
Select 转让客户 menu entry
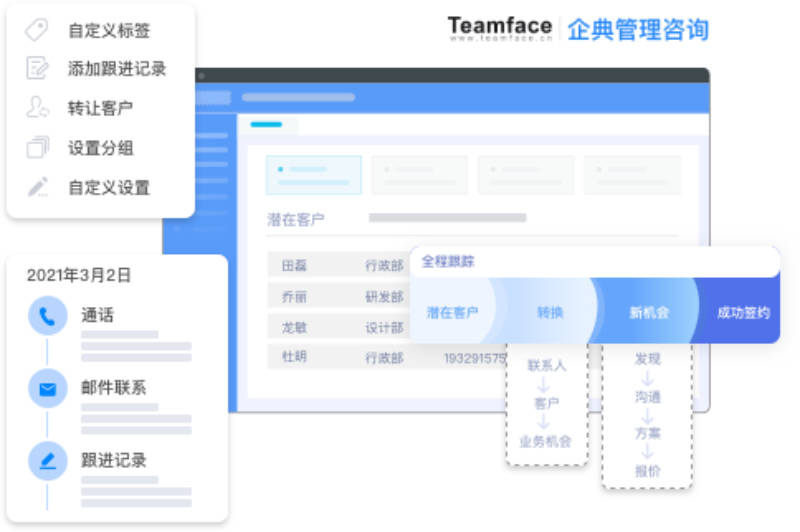point(101,108)
